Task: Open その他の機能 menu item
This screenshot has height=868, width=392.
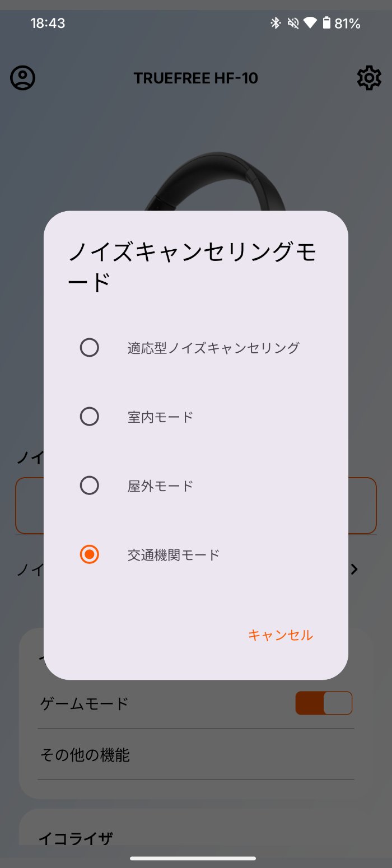Action: click(x=85, y=755)
